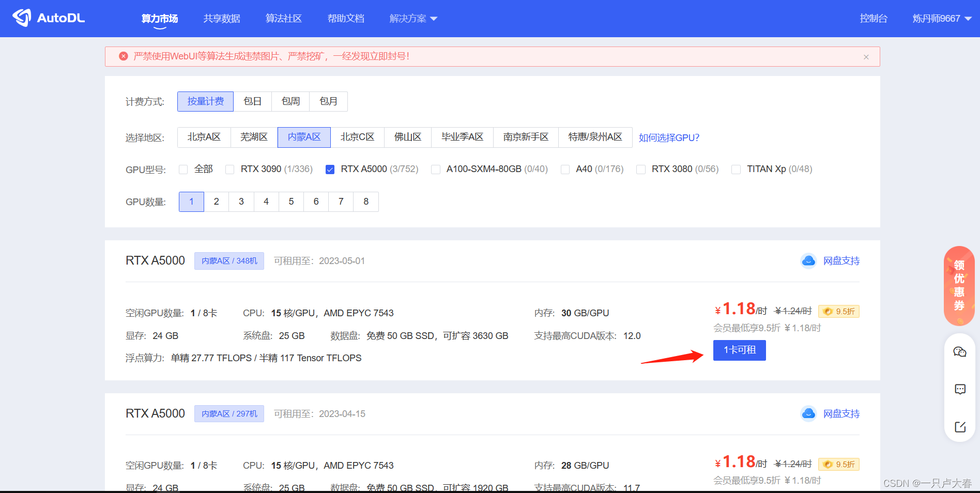
Task: Click cloud icon on 348机 card
Action: click(808, 261)
